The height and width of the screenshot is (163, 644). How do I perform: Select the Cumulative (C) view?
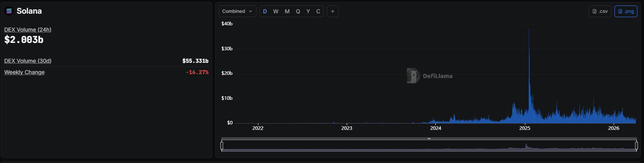coord(318,11)
